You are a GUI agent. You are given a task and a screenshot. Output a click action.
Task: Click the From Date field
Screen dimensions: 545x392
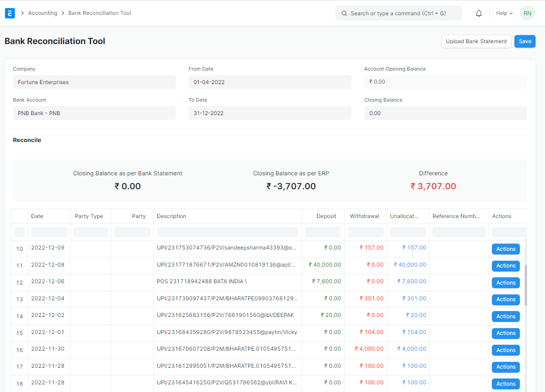270,82
